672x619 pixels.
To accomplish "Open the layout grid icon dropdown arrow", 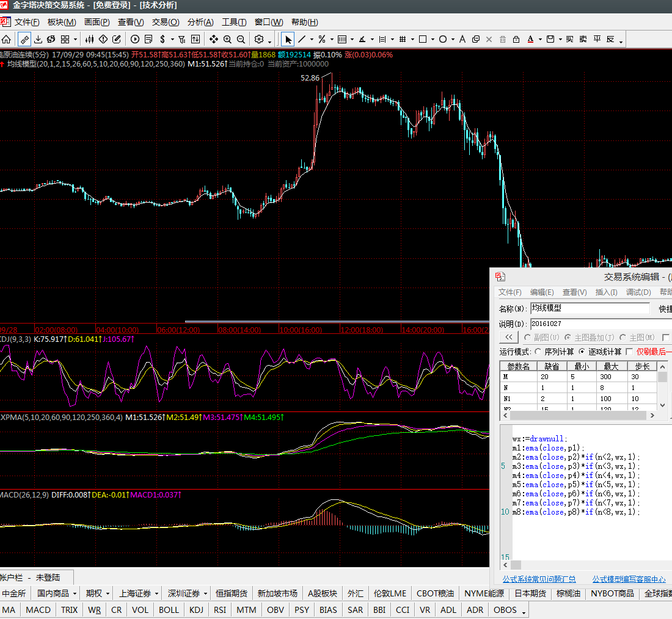I will [75, 40].
